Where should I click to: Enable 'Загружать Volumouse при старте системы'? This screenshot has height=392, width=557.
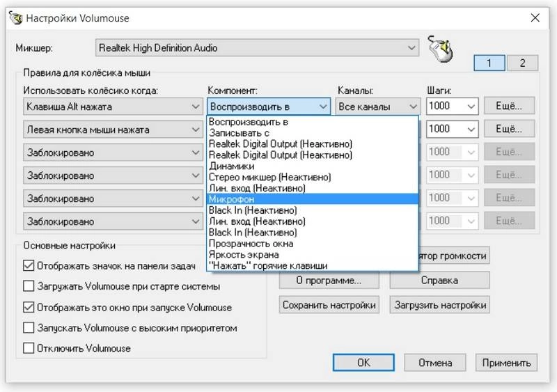[x=29, y=286]
